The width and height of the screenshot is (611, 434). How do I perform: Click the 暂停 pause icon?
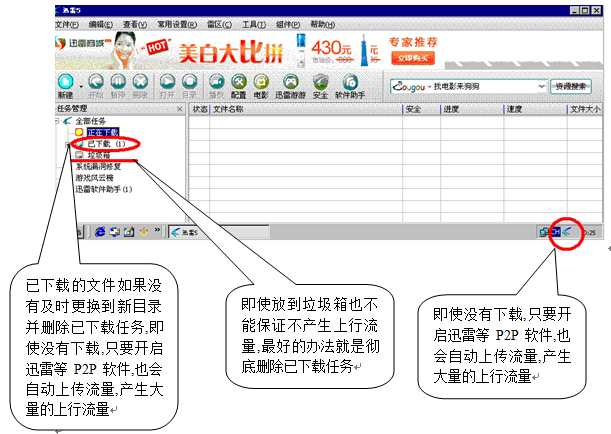118,82
